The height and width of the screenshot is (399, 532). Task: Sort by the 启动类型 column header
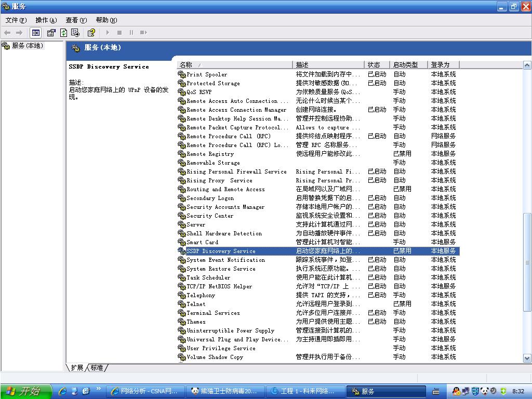click(x=408, y=65)
